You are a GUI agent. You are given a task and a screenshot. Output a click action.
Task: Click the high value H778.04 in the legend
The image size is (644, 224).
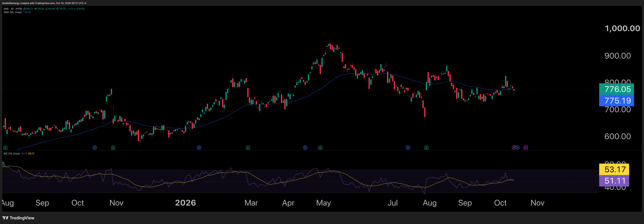[39, 9]
